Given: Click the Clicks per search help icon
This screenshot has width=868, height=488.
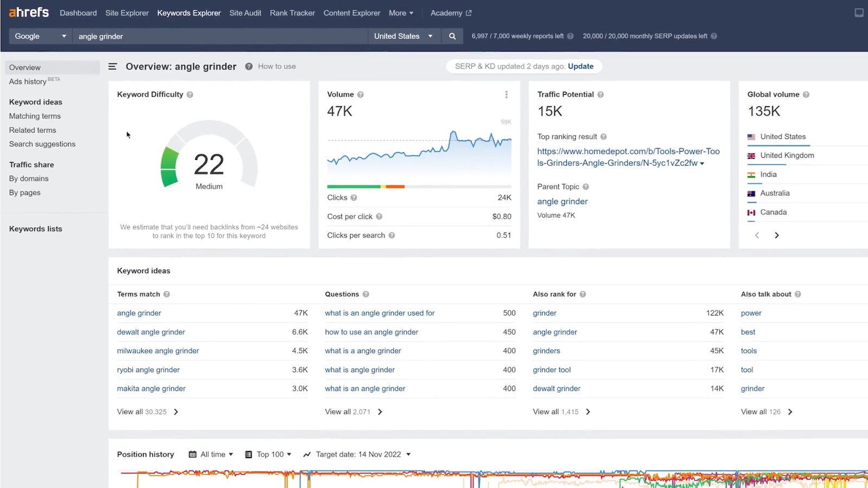Looking at the screenshot, I should click(x=392, y=235).
